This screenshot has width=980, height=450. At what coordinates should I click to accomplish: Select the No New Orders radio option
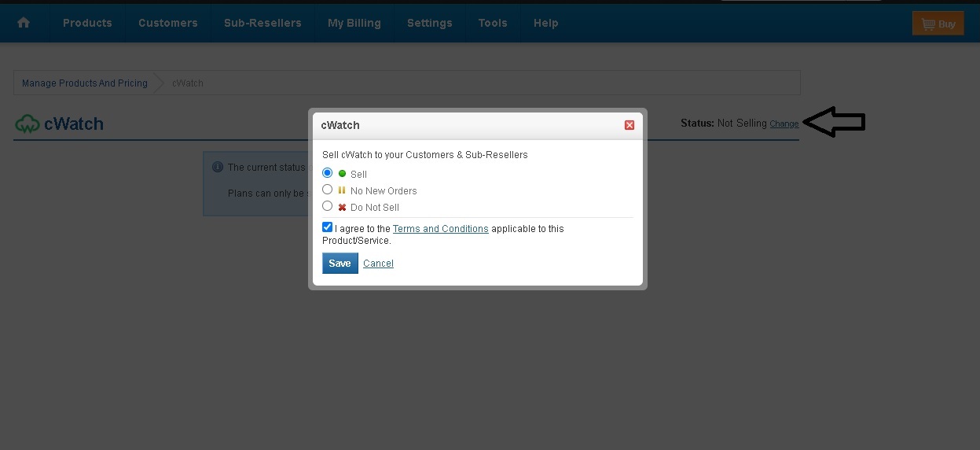[328, 190]
